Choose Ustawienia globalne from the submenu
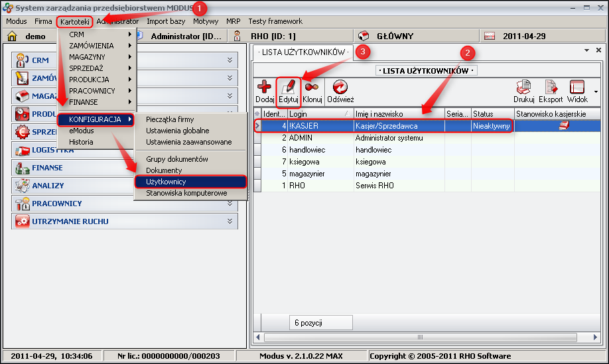This screenshot has height=364, width=609. (190, 131)
